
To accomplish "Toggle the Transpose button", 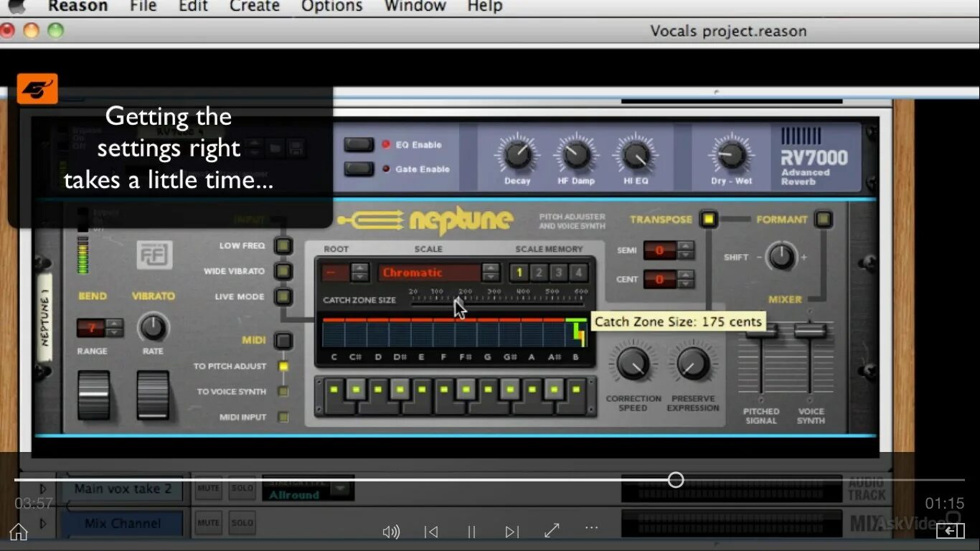I will pyautogui.click(x=709, y=219).
